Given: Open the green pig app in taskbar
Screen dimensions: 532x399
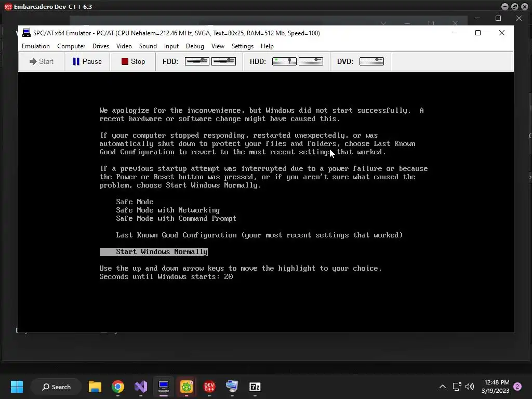Looking at the screenshot, I should pyautogui.click(x=187, y=387).
